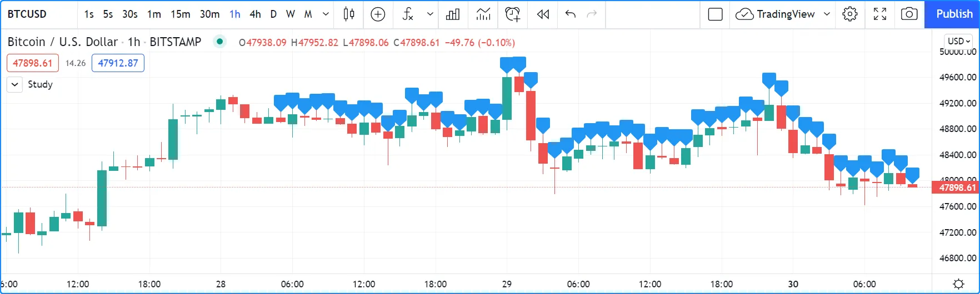Image resolution: width=980 pixels, height=294 pixels.
Task: Toggle the green market status indicator
Action: [220, 42]
